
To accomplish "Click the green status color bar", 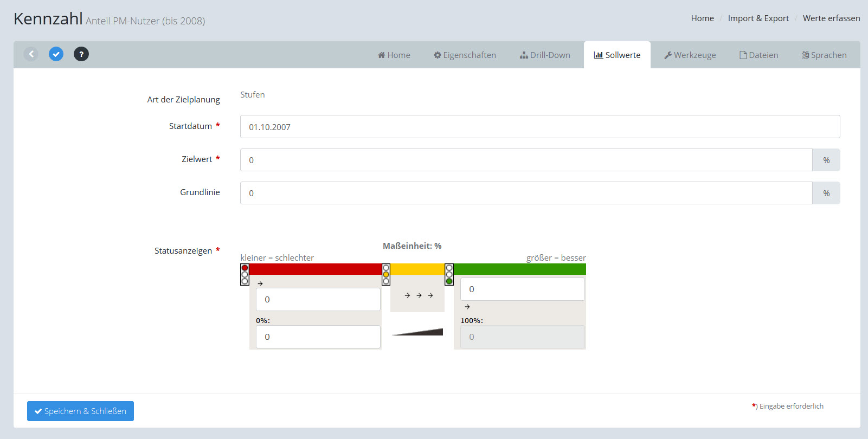I will [x=519, y=269].
